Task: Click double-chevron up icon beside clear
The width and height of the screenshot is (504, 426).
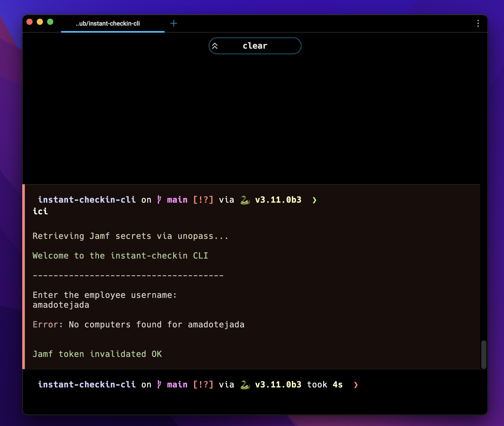Action: [x=215, y=46]
